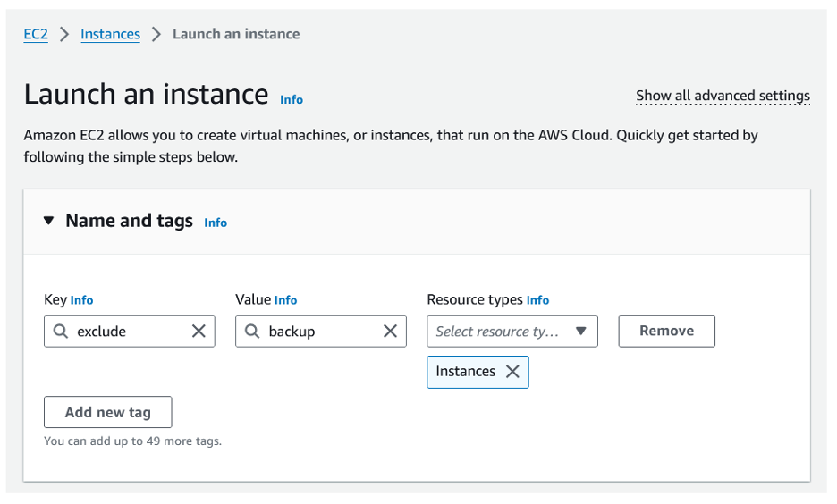Click the Launch an instance breadcrumb text
837x504 pixels.
click(236, 34)
